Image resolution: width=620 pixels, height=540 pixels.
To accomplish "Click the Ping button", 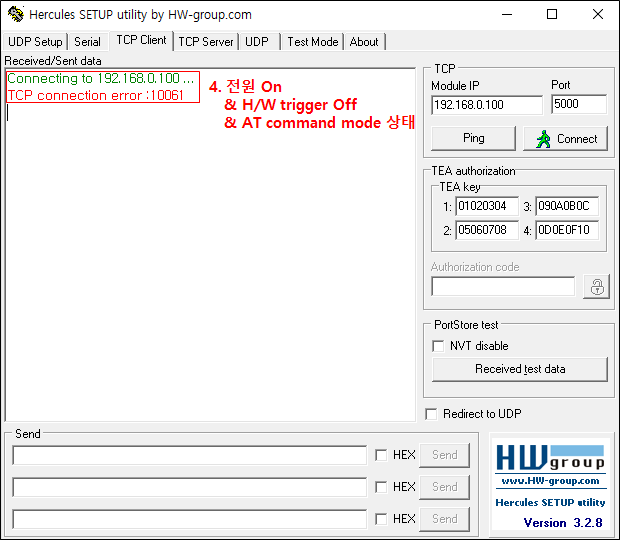I will (473, 138).
